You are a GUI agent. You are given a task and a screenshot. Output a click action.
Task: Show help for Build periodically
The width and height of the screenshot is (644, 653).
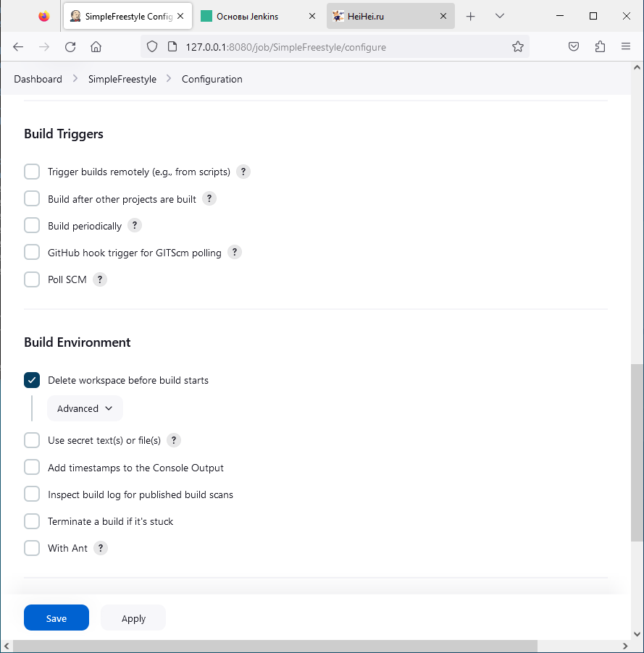coord(135,225)
